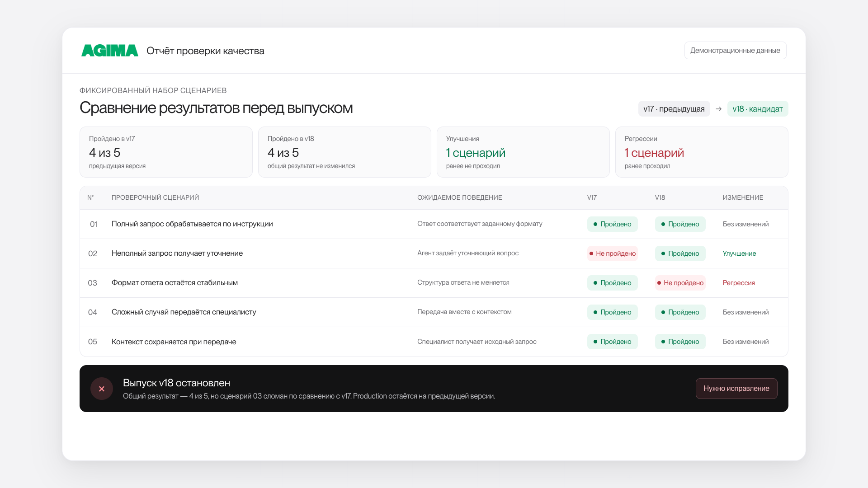Click the 'Регрессия' change label
This screenshot has width=868, height=488.
pyautogui.click(x=739, y=283)
